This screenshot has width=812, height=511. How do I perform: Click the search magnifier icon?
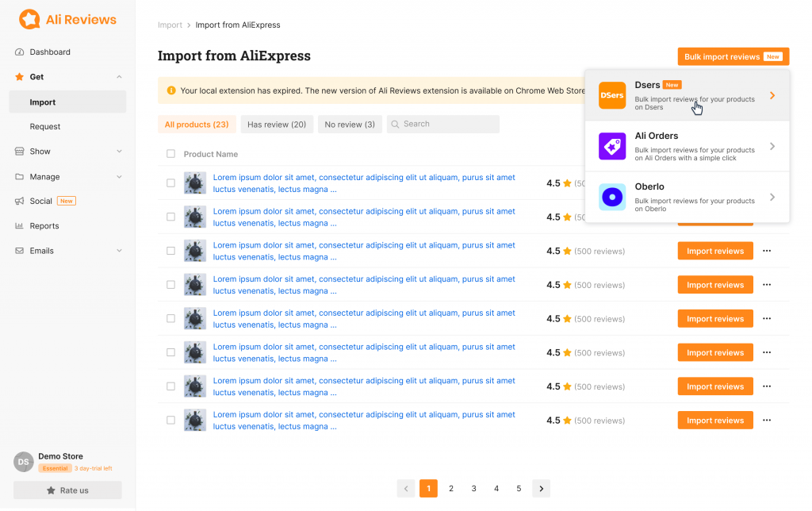click(x=395, y=125)
